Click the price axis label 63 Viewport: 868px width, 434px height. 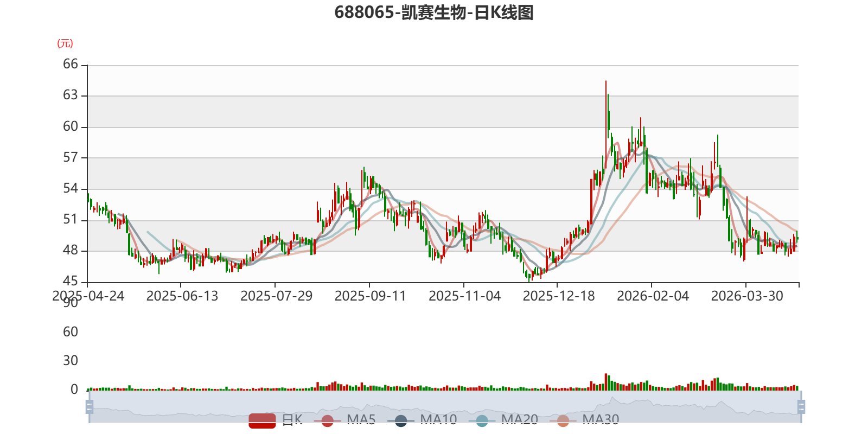pyautogui.click(x=71, y=95)
